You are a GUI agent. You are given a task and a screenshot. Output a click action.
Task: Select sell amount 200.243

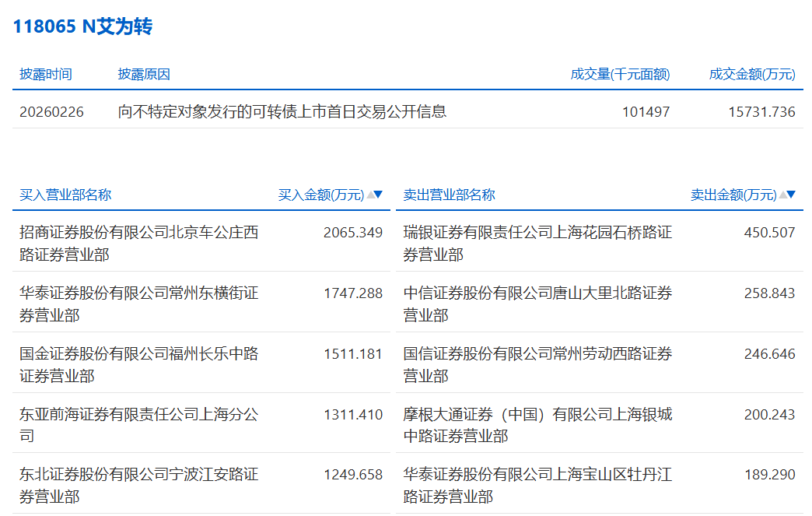click(x=769, y=415)
